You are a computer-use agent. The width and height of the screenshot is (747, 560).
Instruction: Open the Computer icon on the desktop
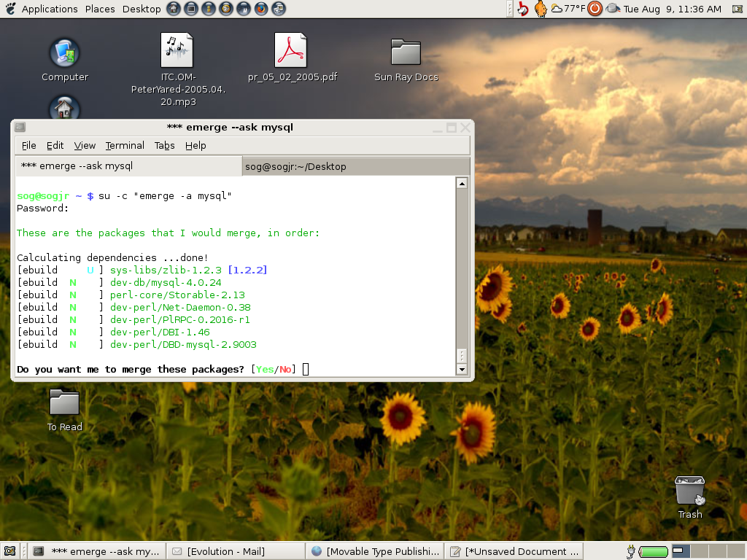pos(64,51)
